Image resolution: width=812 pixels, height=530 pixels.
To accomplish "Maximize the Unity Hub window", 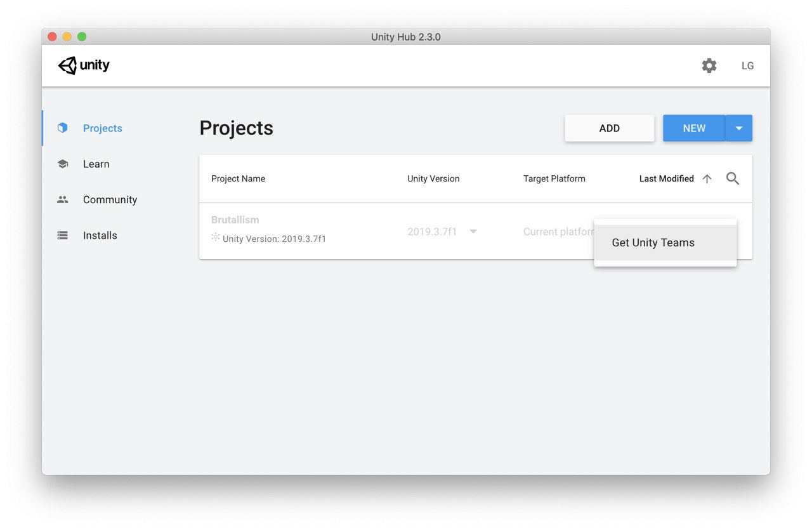I will pyautogui.click(x=82, y=37).
